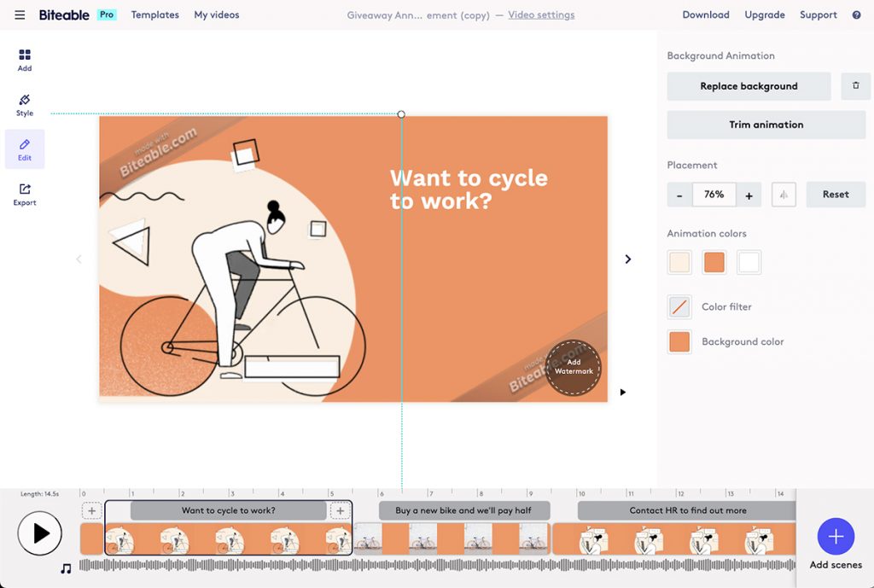The width and height of the screenshot is (874, 588).
Task: Click Trim animation
Action: tap(766, 124)
